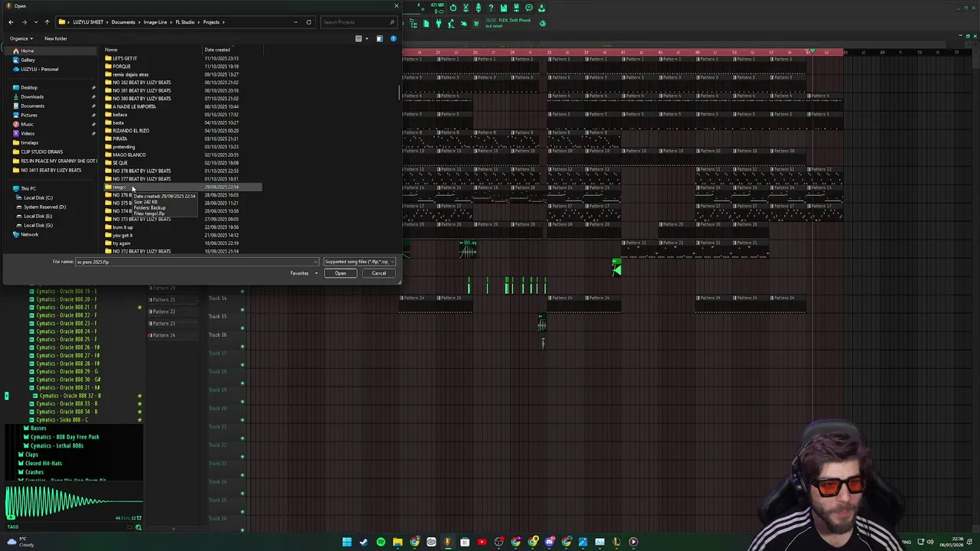The width and height of the screenshot is (980, 551).
Task: Open File Explorer from the taskbar
Action: (397, 542)
